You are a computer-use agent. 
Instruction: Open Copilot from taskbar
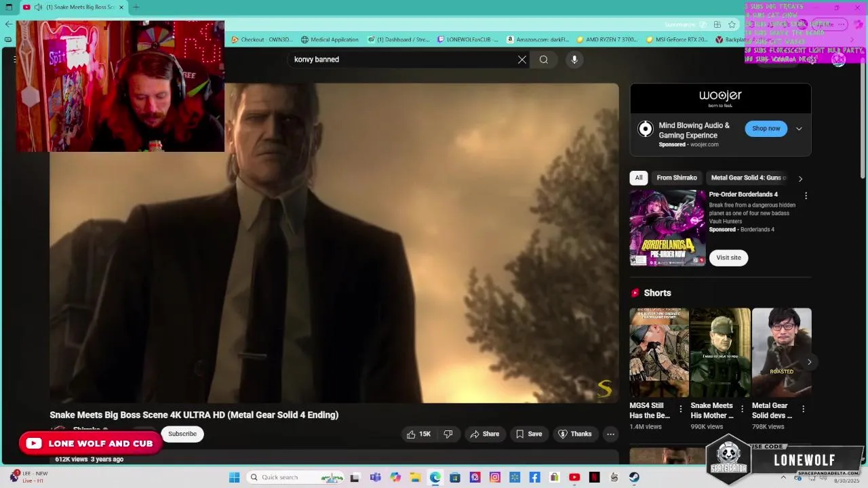click(395, 477)
